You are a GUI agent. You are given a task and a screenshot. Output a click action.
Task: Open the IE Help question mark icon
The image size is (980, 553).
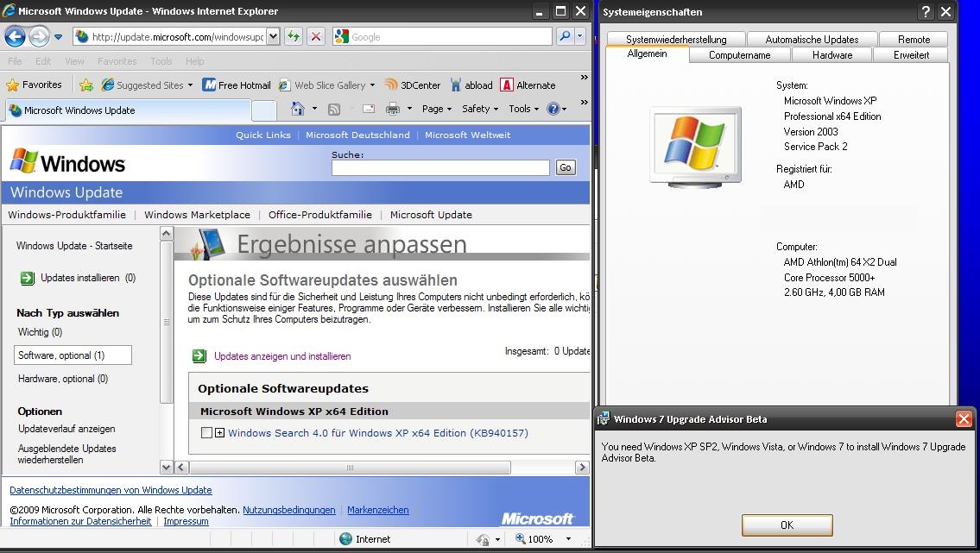click(553, 109)
